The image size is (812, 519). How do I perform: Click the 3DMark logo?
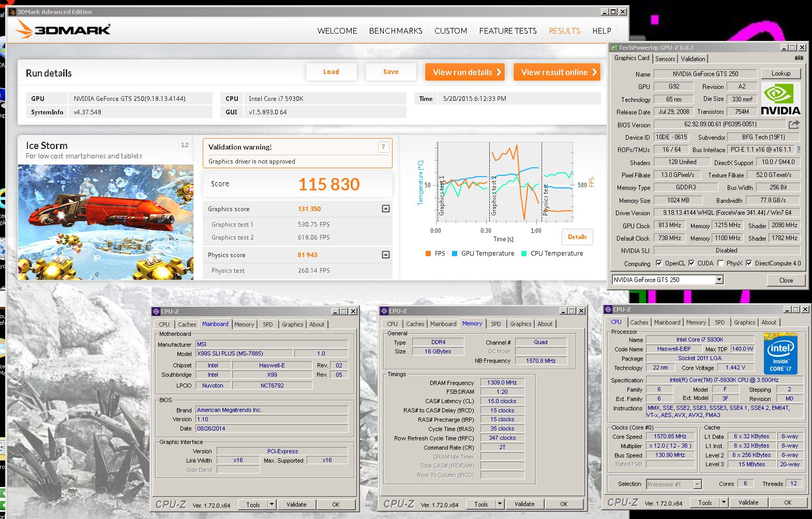tap(62, 29)
